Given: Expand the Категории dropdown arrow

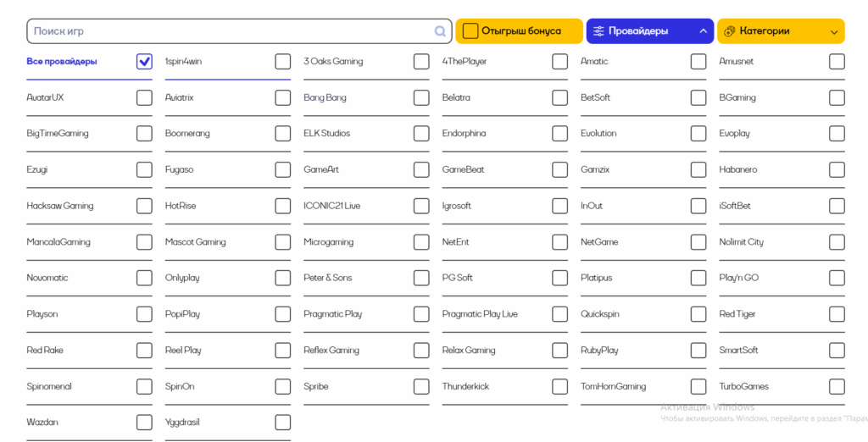Looking at the screenshot, I should 834,32.
